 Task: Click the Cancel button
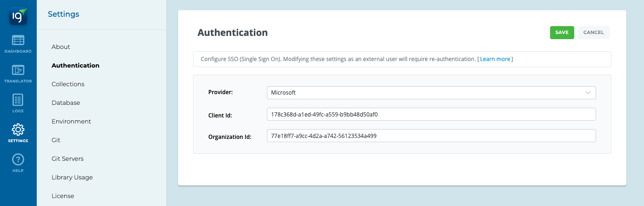point(593,33)
